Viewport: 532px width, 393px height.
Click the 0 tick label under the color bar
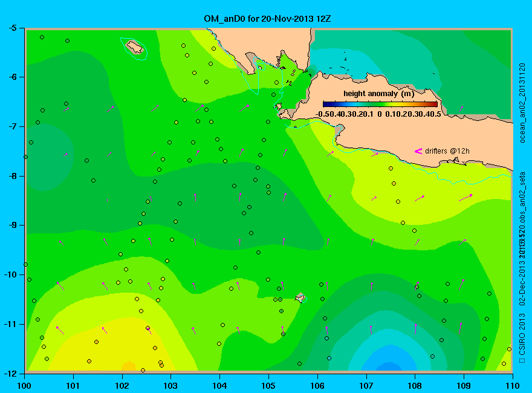click(379, 114)
